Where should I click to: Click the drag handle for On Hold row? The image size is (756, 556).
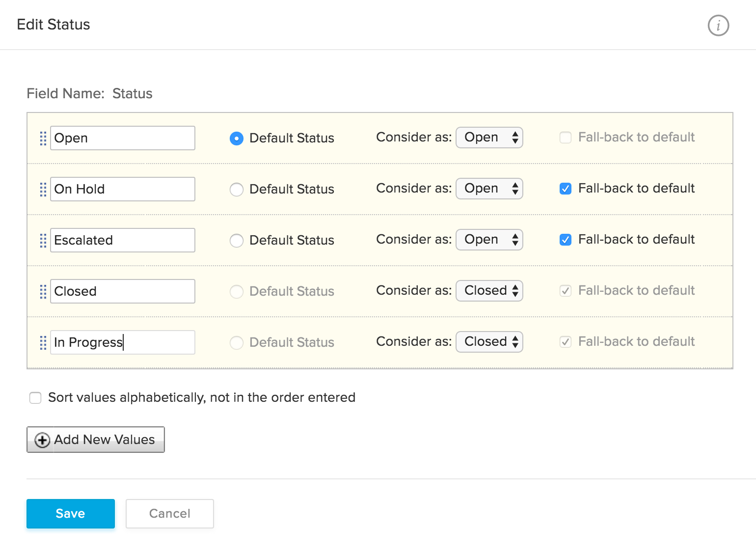click(x=43, y=190)
